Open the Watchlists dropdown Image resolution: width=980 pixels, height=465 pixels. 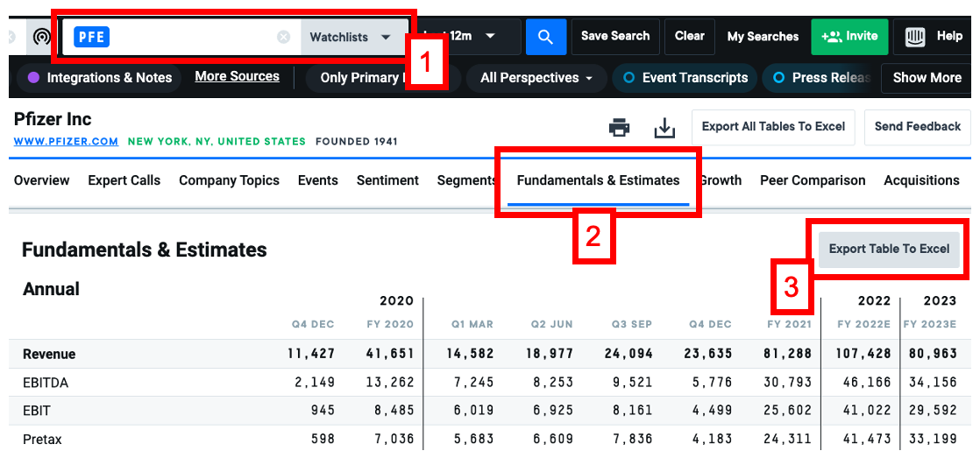pyautogui.click(x=354, y=37)
